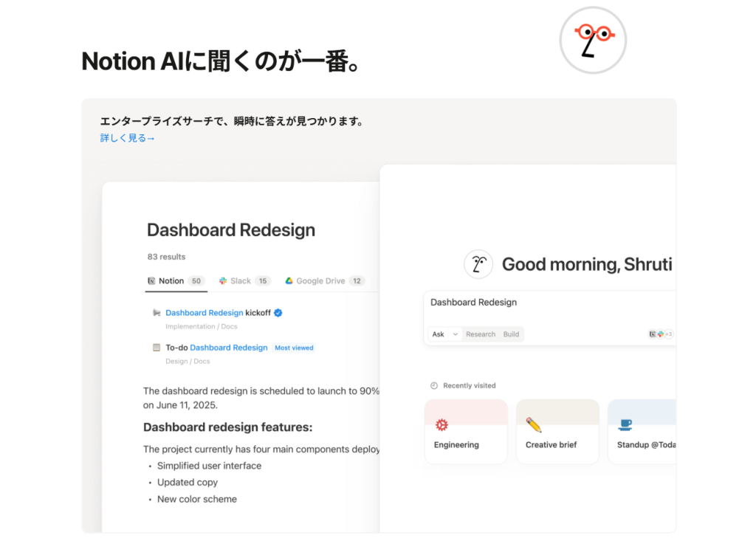Click the Slack tab count badge 15
Screen dimensions: 756x541
coord(263,280)
